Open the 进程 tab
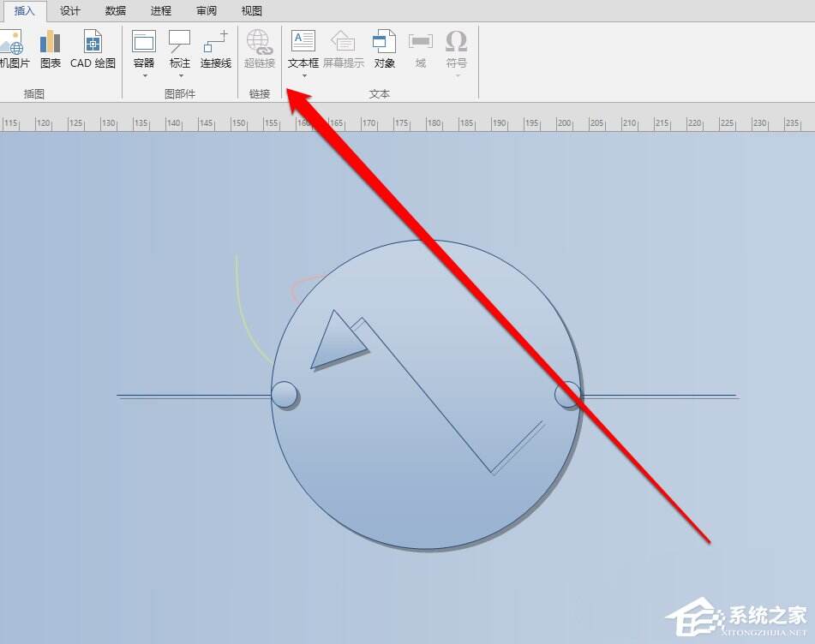Screen dimensions: 815x644 point(160,10)
